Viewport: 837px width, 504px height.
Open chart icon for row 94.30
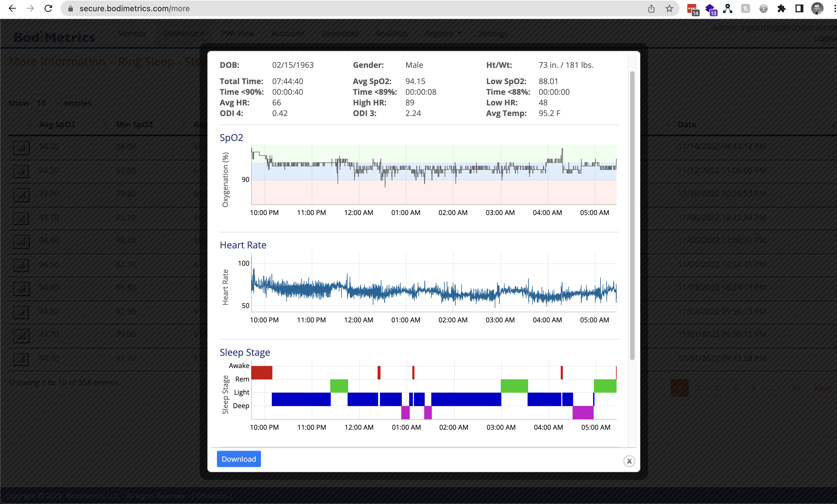[x=21, y=171]
